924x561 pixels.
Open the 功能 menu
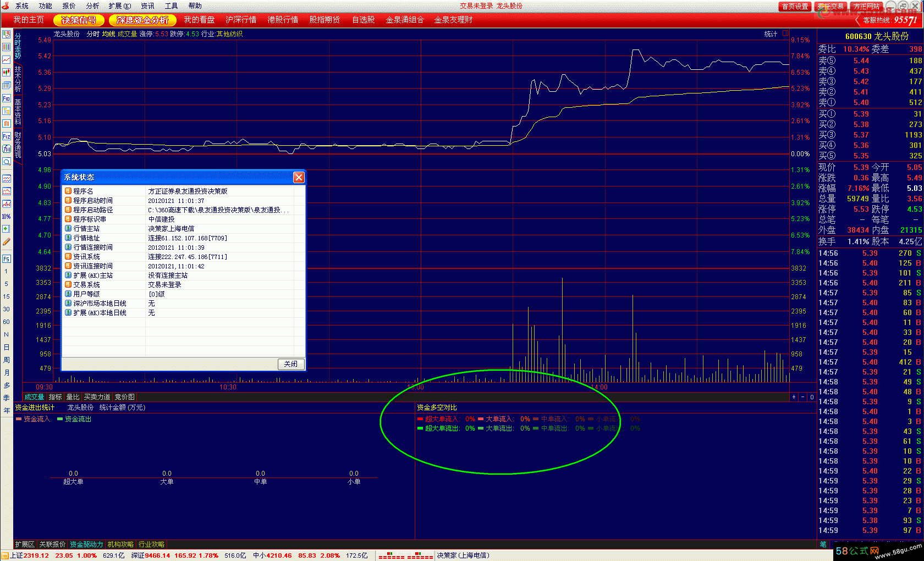[x=46, y=6]
